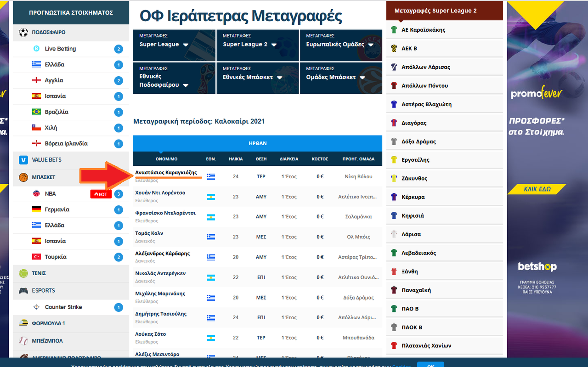Click the betshop logo on right ad
The width and height of the screenshot is (588, 367).
(537, 266)
